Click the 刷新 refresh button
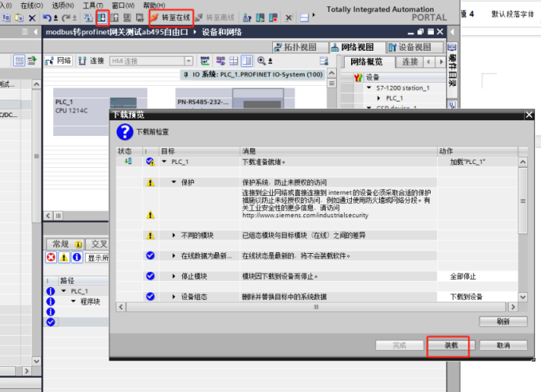 click(x=503, y=322)
